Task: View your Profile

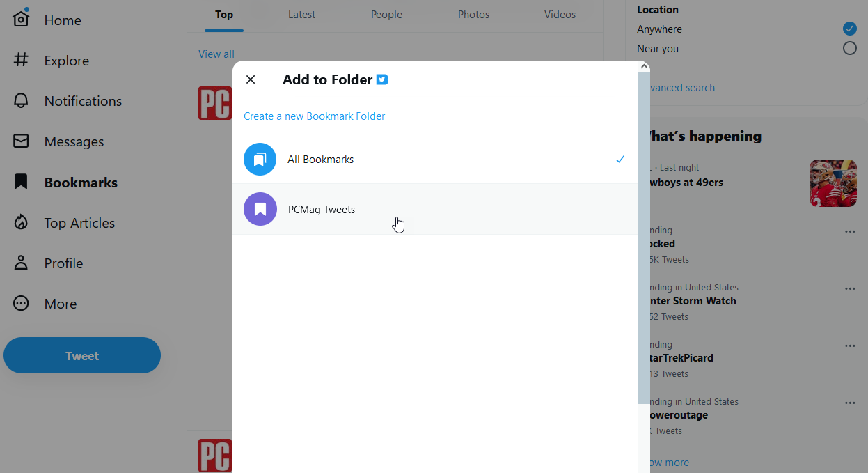Action: pyautogui.click(x=63, y=263)
